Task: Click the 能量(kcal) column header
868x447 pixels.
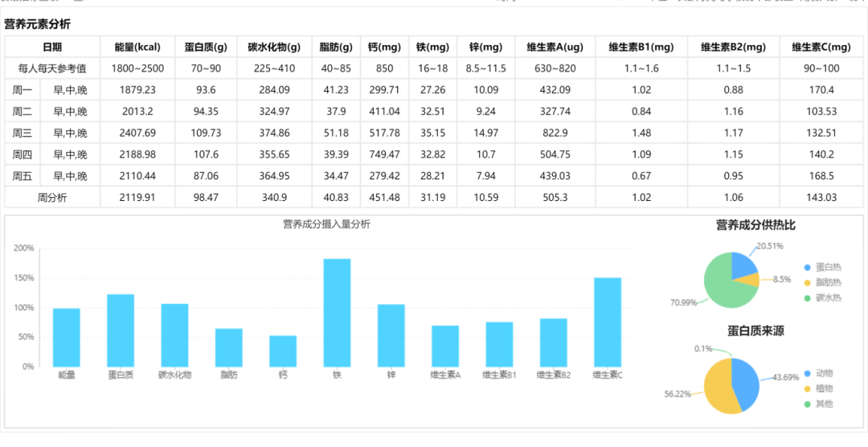Action: click(137, 47)
